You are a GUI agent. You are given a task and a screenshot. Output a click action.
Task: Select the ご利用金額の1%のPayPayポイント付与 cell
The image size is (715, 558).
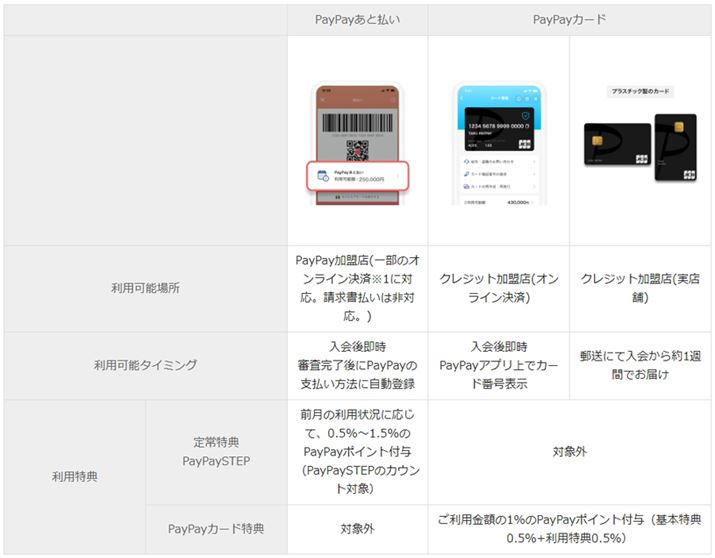click(569, 529)
